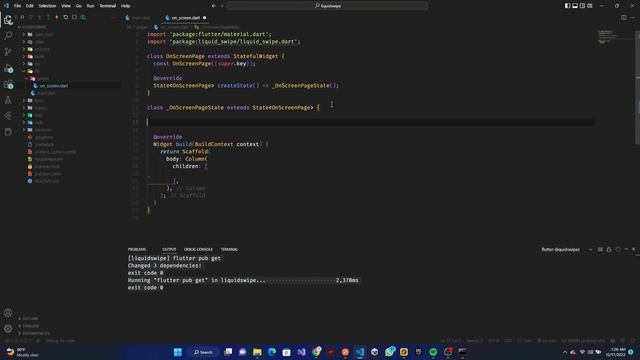Open the Manage gear menu
This screenshot has width=640, height=360.
[x=8, y=329]
